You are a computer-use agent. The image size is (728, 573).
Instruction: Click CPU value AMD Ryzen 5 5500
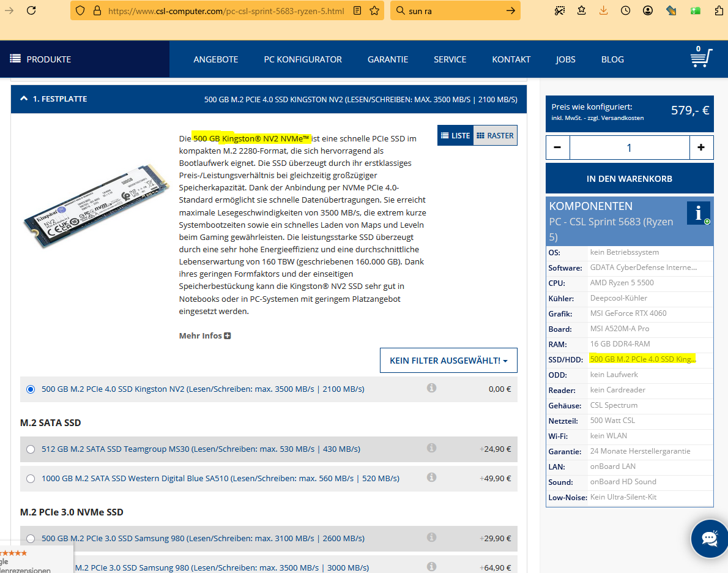(x=622, y=283)
